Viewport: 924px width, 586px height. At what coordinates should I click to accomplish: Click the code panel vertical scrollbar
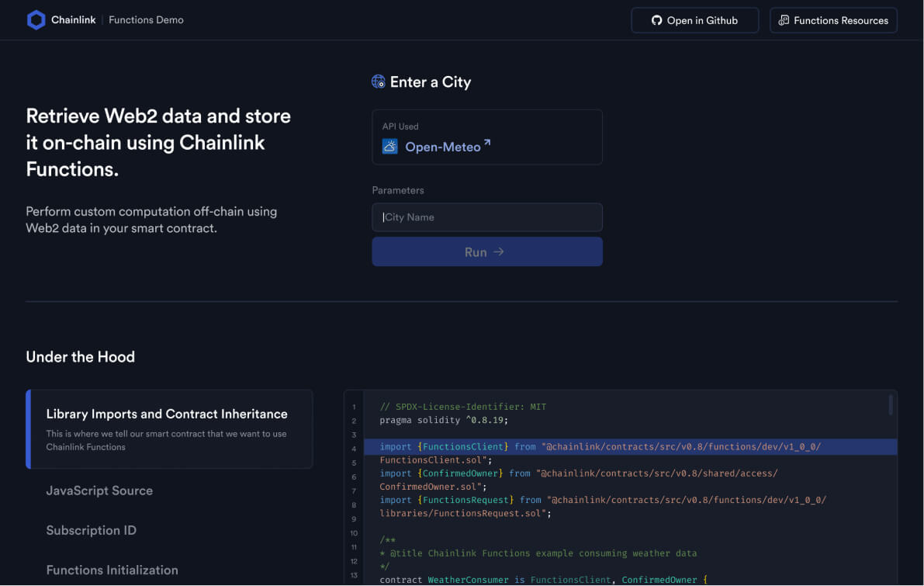pyautogui.click(x=890, y=404)
